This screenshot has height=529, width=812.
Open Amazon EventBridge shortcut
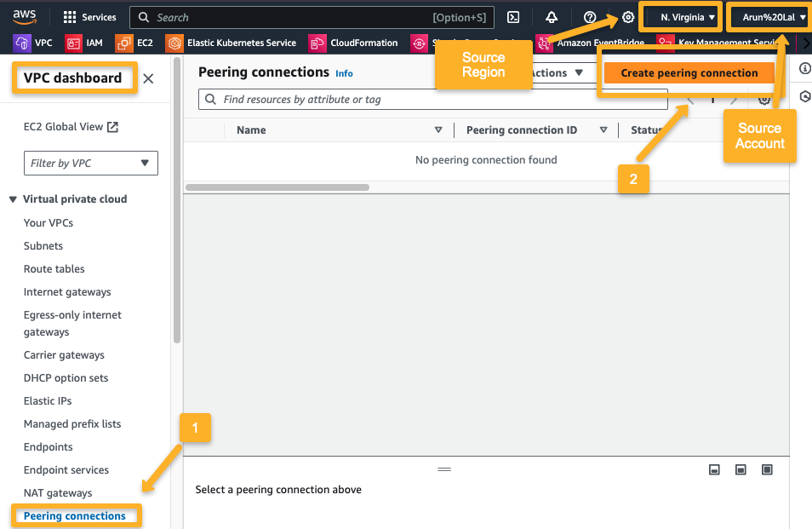click(x=591, y=43)
